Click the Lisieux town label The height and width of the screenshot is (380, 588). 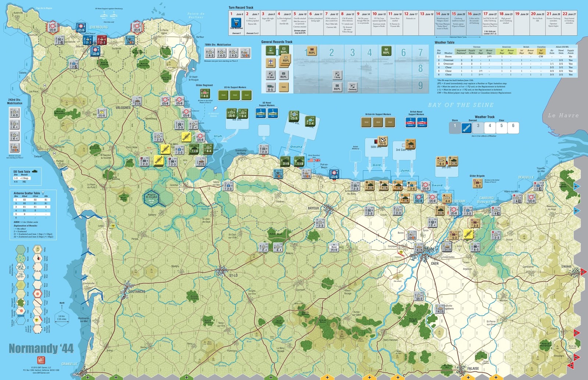(x=566, y=266)
